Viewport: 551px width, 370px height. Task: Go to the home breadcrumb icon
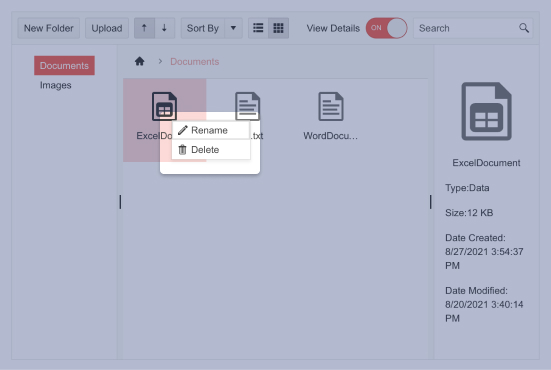click(140, 61)
